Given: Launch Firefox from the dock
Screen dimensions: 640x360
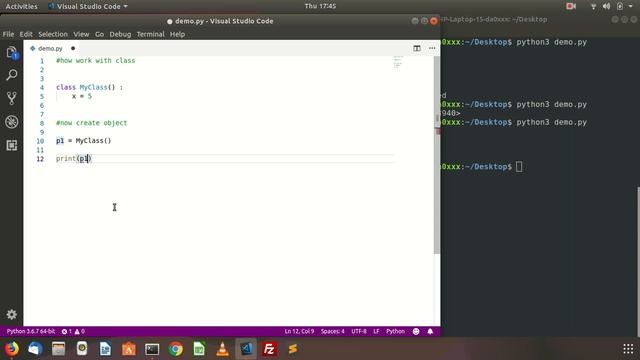Looking at the screenshot, I should pos(12,349).
